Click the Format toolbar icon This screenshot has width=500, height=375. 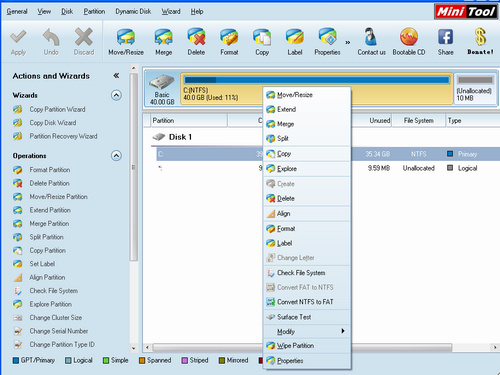tap(229, 37)
